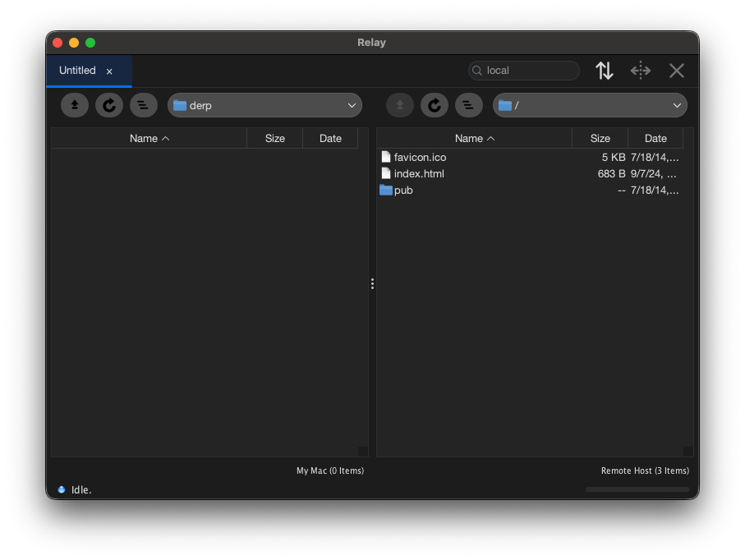Screen dimensions: 745x560
Task: Click the green maximize window button
Action: click(90, 43)
